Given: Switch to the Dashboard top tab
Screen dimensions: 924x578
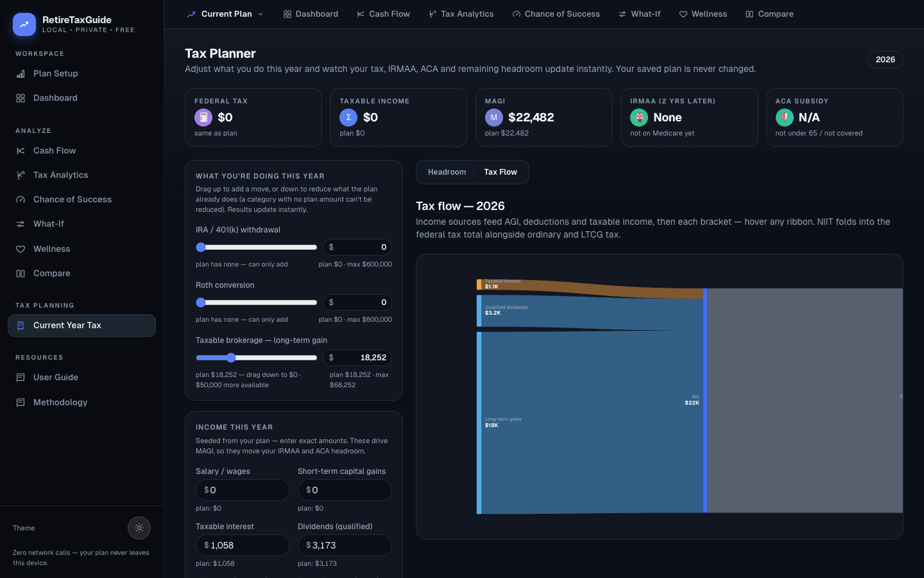Looking at the screenshot, I should click(x=311, y=13).
